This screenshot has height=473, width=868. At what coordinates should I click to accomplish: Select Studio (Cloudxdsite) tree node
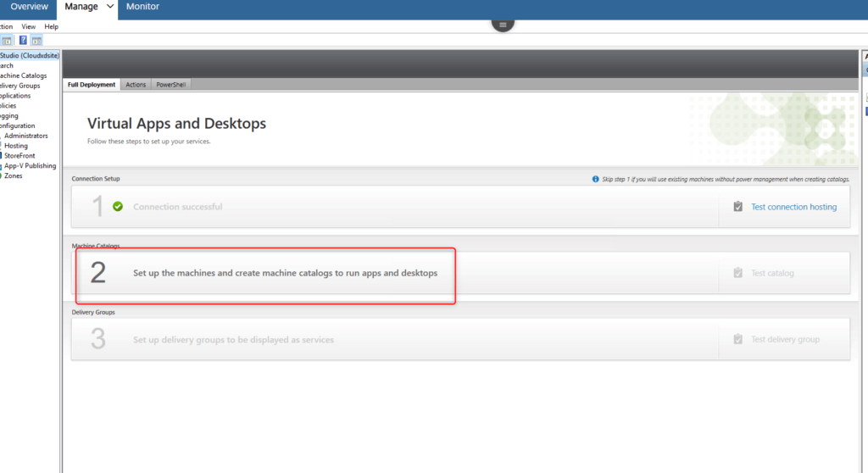pos(30,55)
